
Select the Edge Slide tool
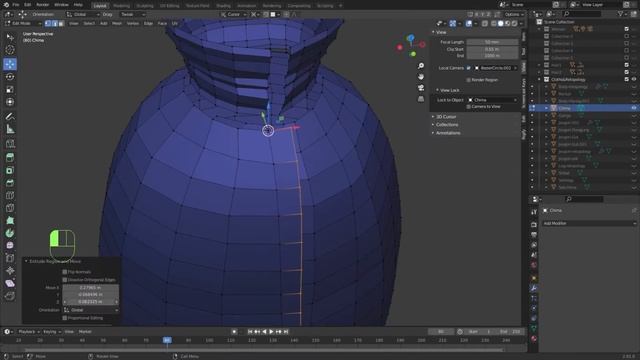click(x=10, y=258)
